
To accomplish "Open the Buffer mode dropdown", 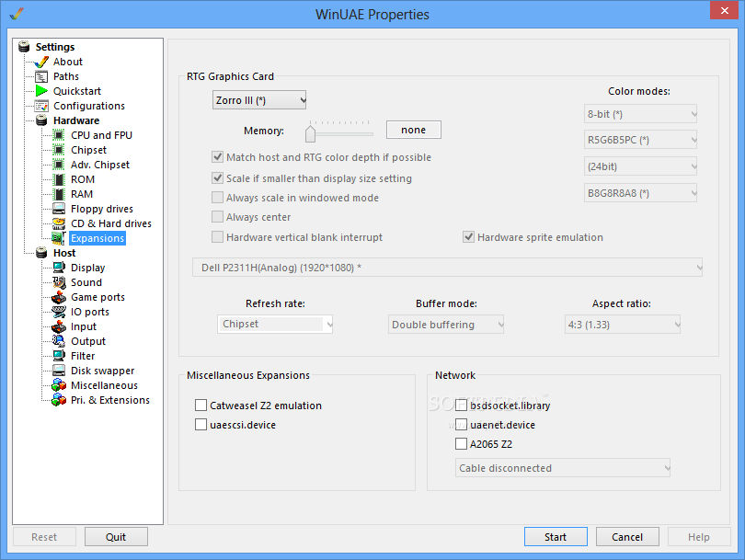I will point(446,325).
